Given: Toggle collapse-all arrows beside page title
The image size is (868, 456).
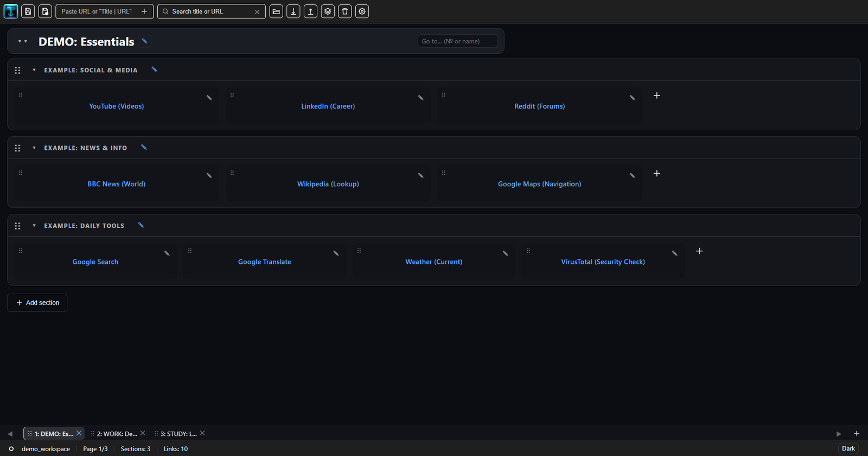Looking at the screenshot, I should [x=23, y=41].
